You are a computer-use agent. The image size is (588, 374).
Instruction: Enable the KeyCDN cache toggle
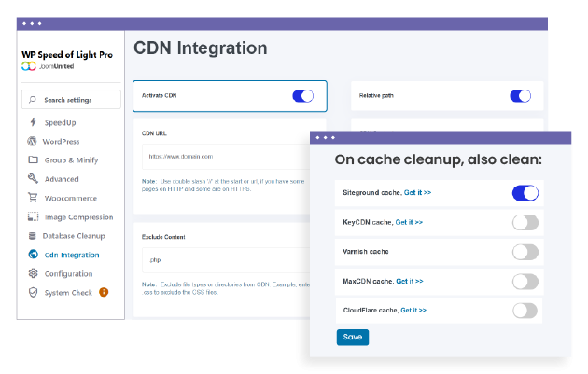525,222
